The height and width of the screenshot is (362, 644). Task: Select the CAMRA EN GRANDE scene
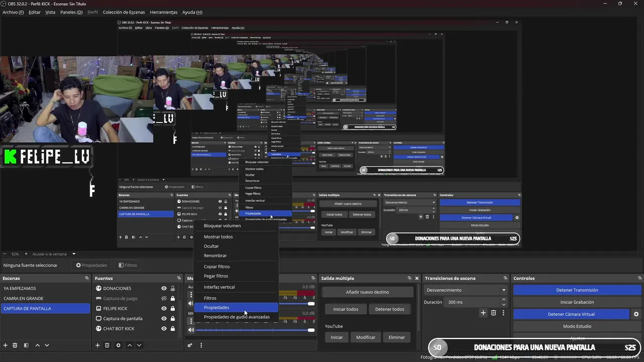pyautogui.click(x=45, y=298)
